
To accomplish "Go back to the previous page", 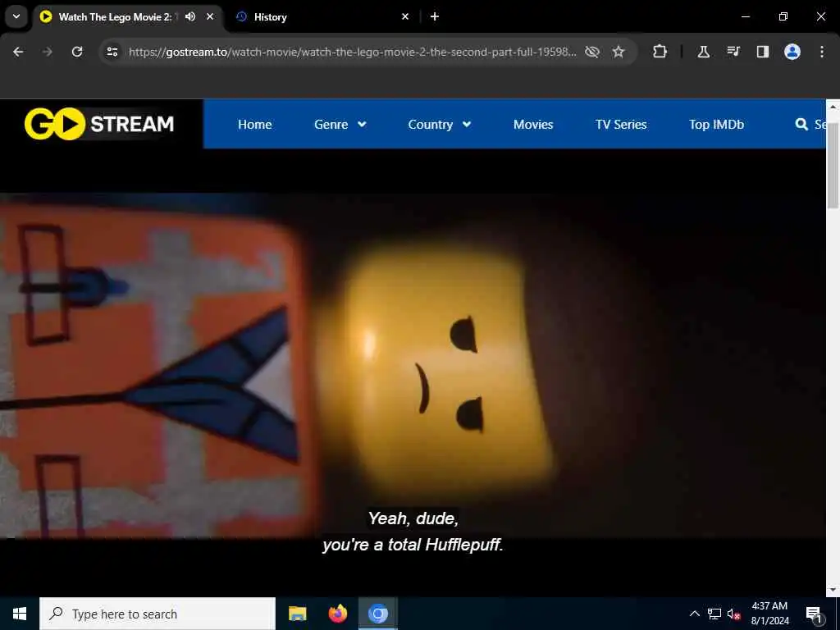I will tap(18, 52).
